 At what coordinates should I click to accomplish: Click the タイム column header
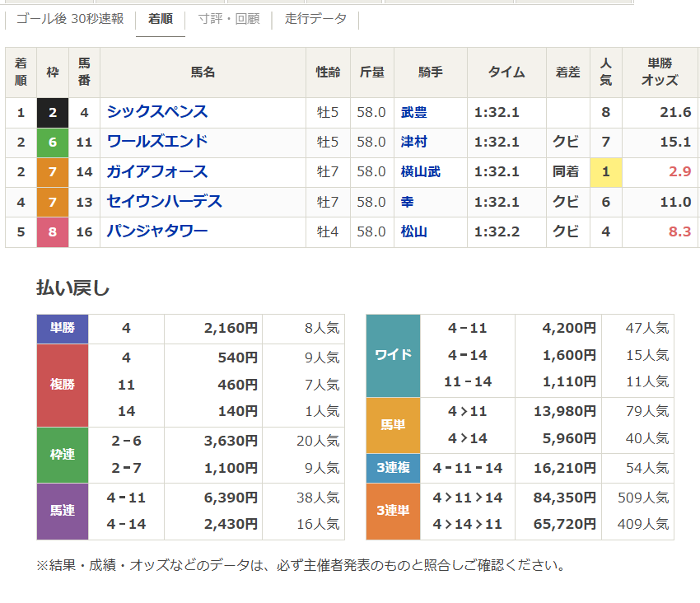(x=506, y=72)
